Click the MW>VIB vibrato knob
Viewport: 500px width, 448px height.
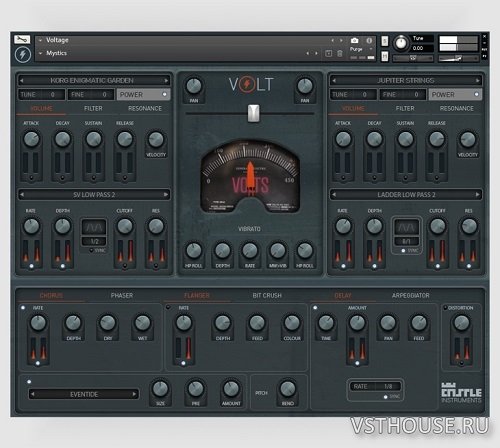[x=278, y=251]
